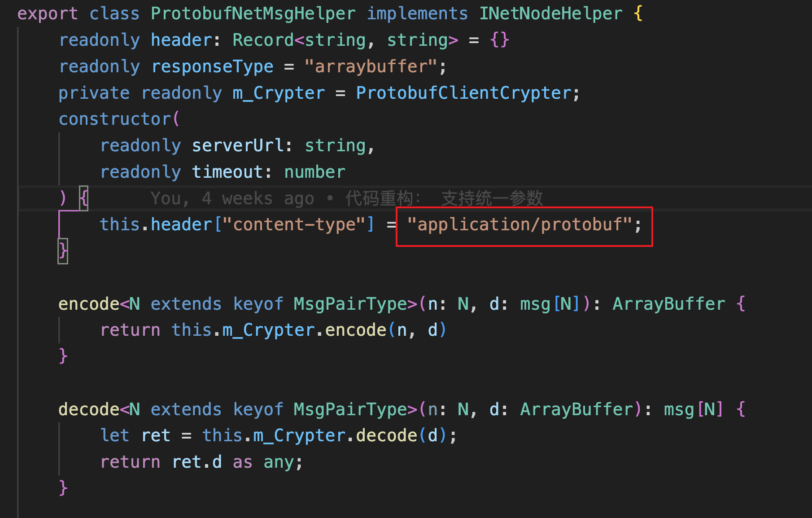The image size is (812, 518).
Task: Click the private keyword
Action: [94, 93]
